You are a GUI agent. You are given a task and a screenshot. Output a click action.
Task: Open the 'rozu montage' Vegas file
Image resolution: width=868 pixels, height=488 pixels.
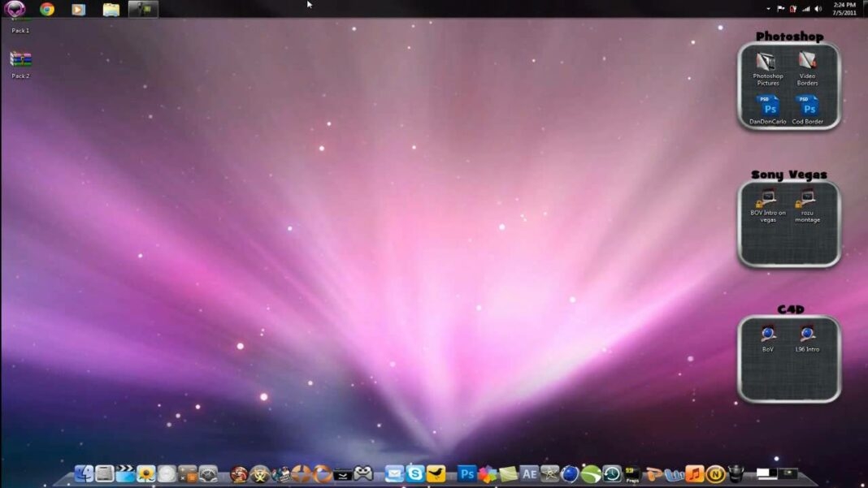(806, 199)
